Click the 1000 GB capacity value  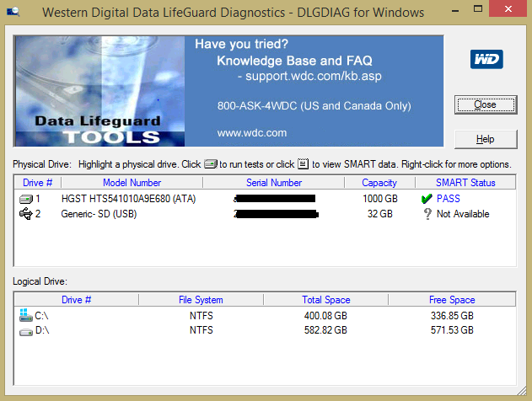point(380,199)
